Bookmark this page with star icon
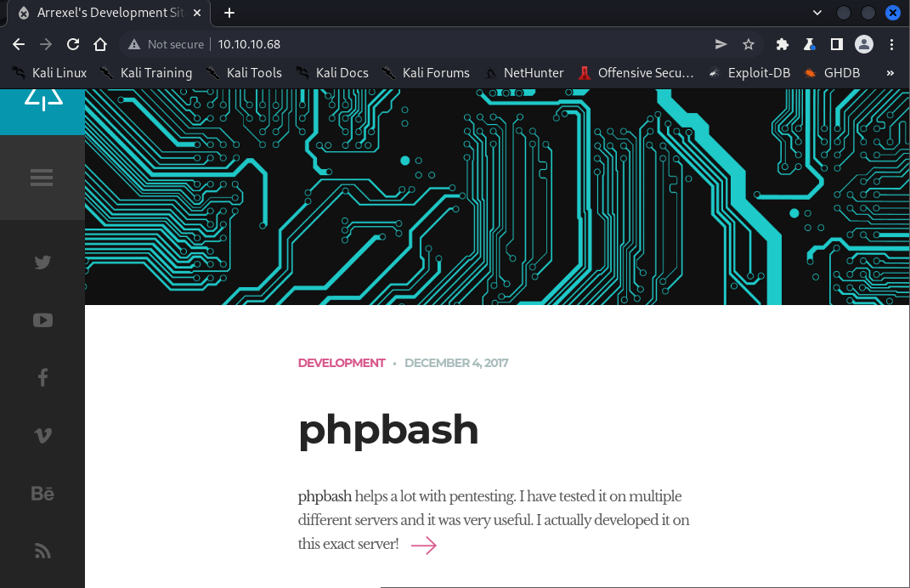The height and width of the screenshot is (588, 910). pos(749,44)
